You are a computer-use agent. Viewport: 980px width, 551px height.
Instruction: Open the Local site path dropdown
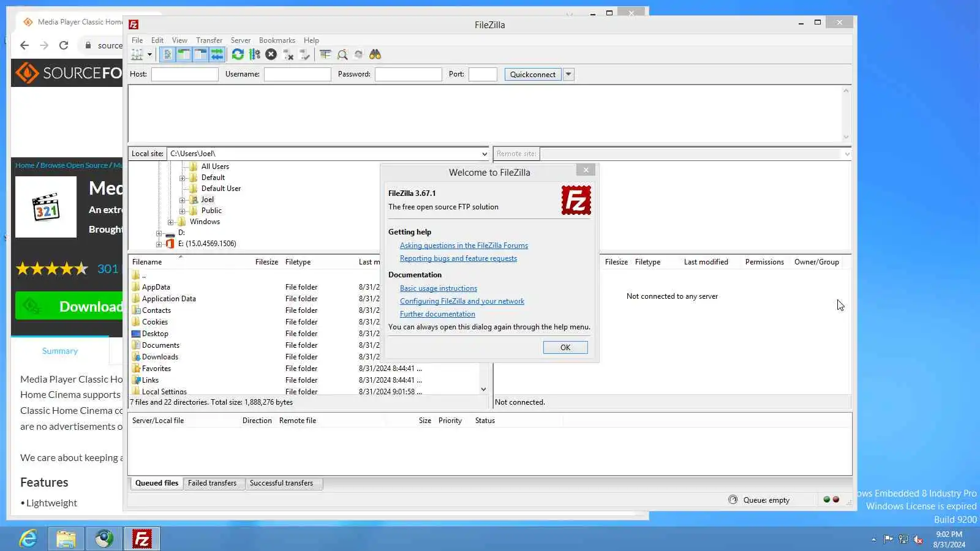[484, 154]
